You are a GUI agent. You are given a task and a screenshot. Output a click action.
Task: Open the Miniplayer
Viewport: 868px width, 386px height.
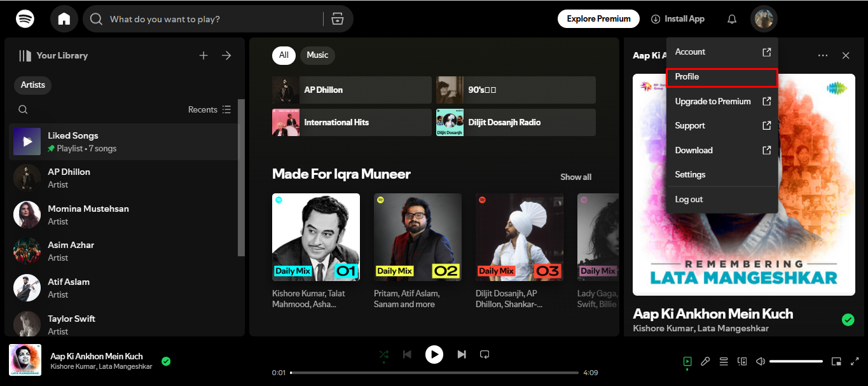click(x=836, y=361)
